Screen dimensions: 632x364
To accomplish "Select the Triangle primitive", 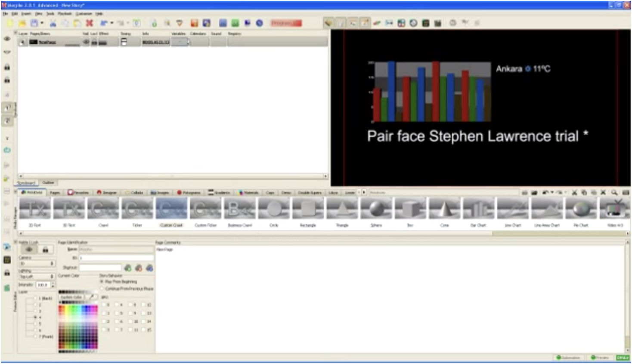I will 342,213.
